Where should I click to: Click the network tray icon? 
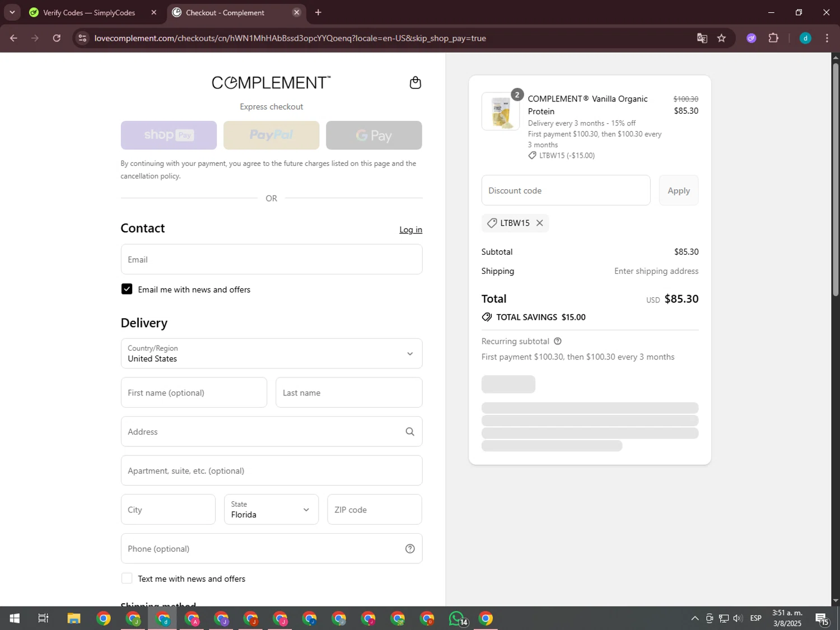[724, 618]
